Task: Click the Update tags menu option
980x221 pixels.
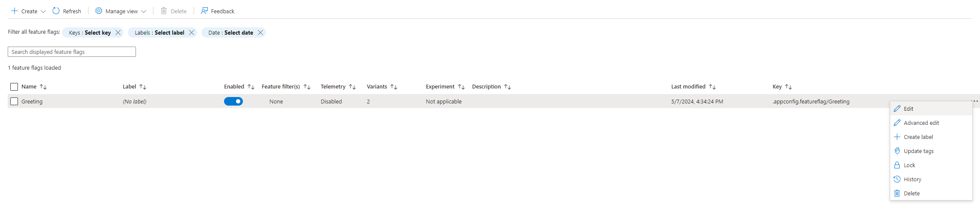Action: tap(918, 151)
